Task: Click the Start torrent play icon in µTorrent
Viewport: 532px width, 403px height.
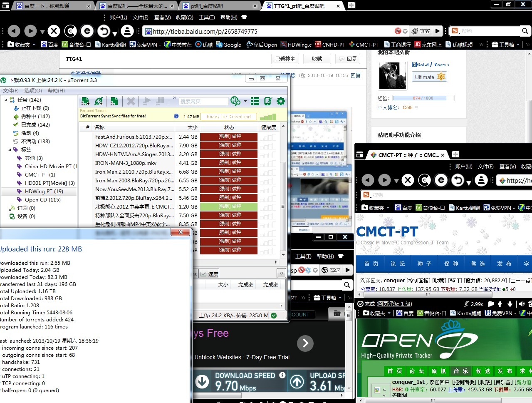Action: (x=146, y=101)
